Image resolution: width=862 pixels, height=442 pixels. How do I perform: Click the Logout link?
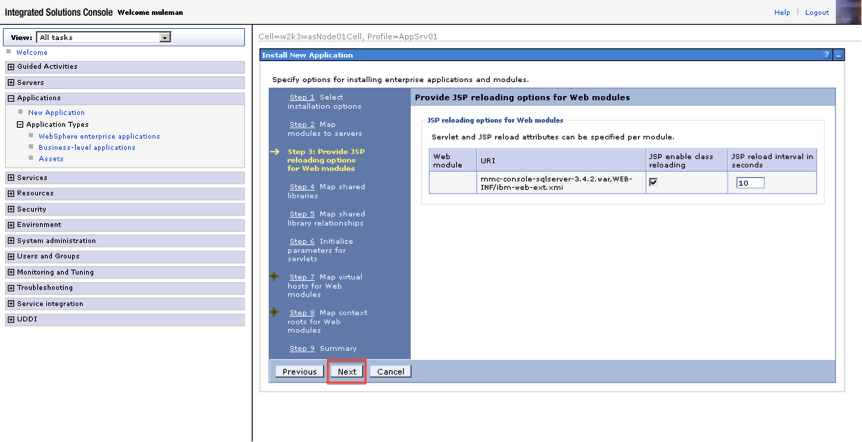click(817, 12)
